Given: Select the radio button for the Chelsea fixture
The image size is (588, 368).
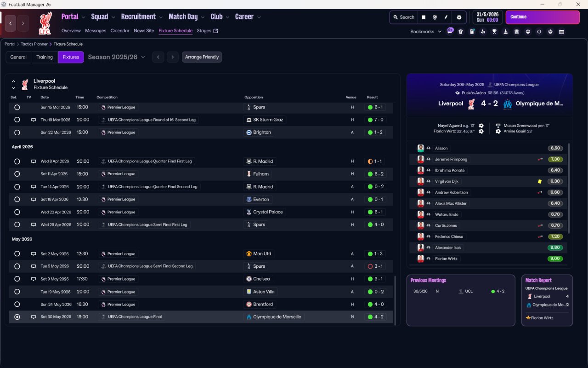Looking at the screenshot, I should tap(17, 279).
